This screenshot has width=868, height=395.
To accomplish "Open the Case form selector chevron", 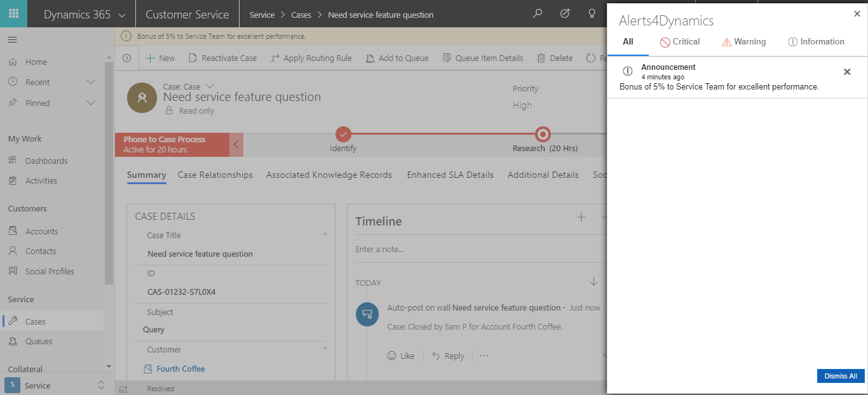I will coord(211,86).
